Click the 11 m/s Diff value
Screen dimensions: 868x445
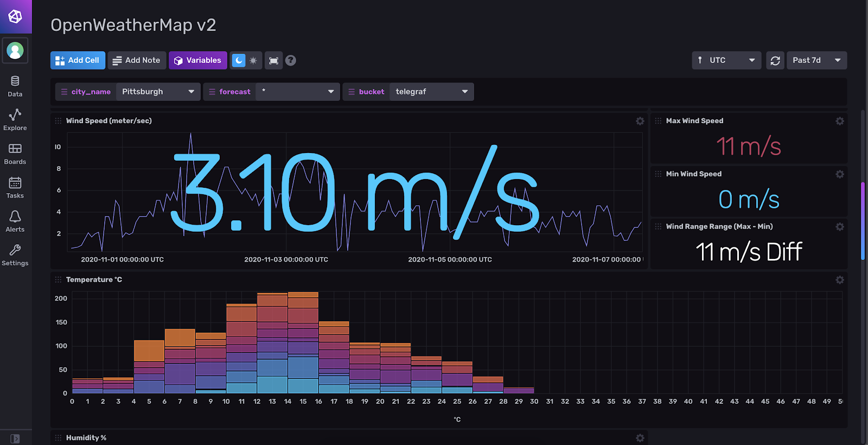pyautogui.click(x=749, y=252)
